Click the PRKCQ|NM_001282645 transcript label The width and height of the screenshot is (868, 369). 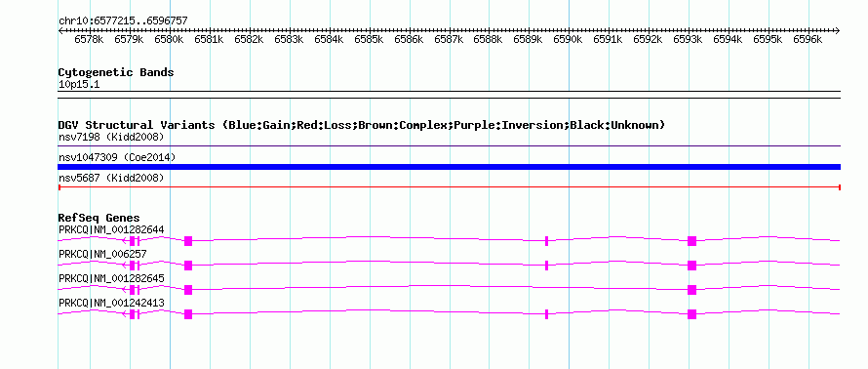111,278
